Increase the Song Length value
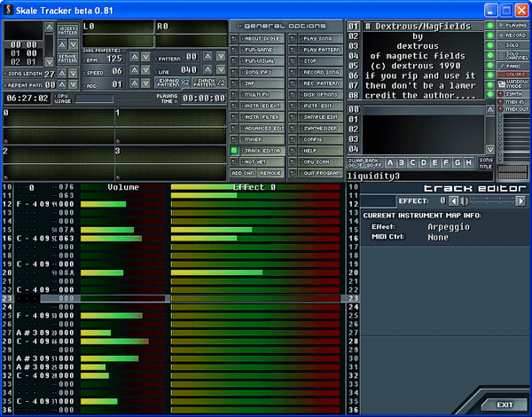 (62, 74)
